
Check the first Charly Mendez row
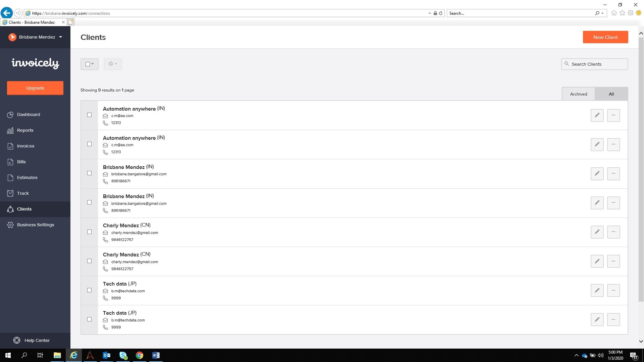pyautogui.click(x=89, y=232)
